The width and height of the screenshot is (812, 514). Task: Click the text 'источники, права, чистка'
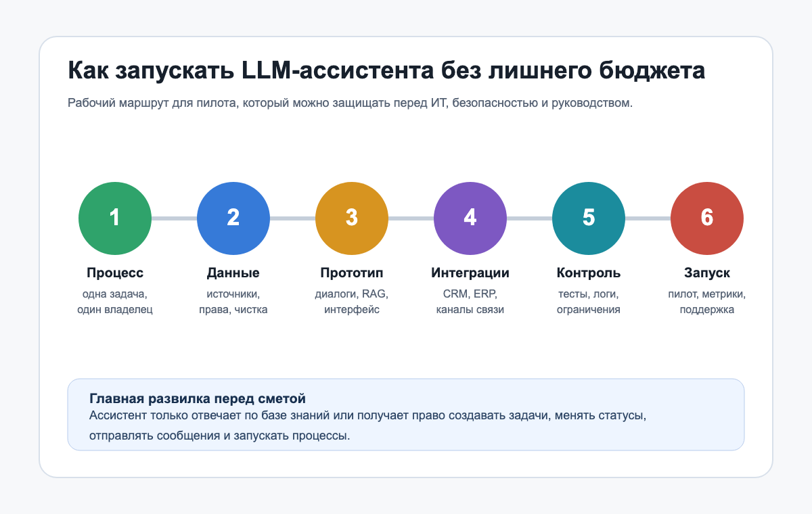pos(233,302)
